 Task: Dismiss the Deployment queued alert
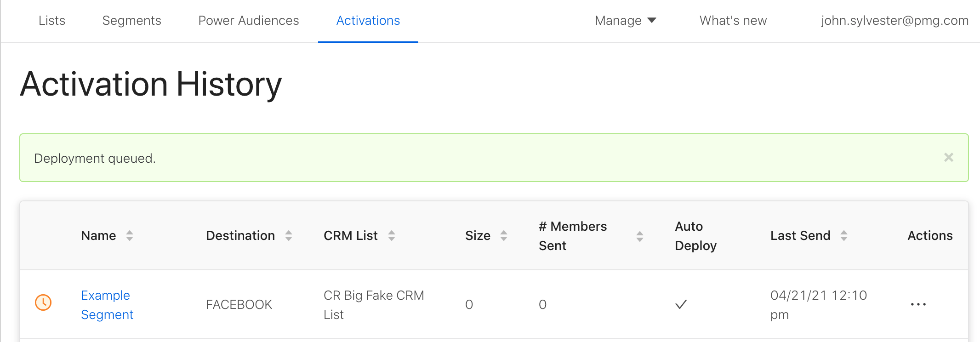(948, 158)
